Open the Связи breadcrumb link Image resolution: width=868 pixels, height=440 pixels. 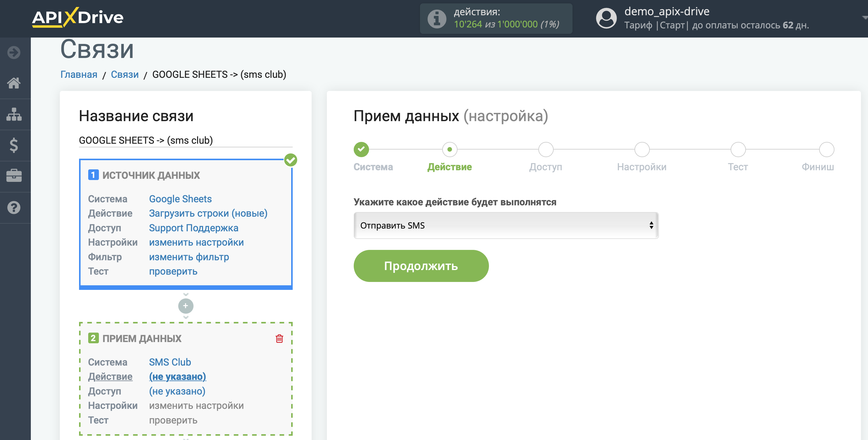coord(125,74)
